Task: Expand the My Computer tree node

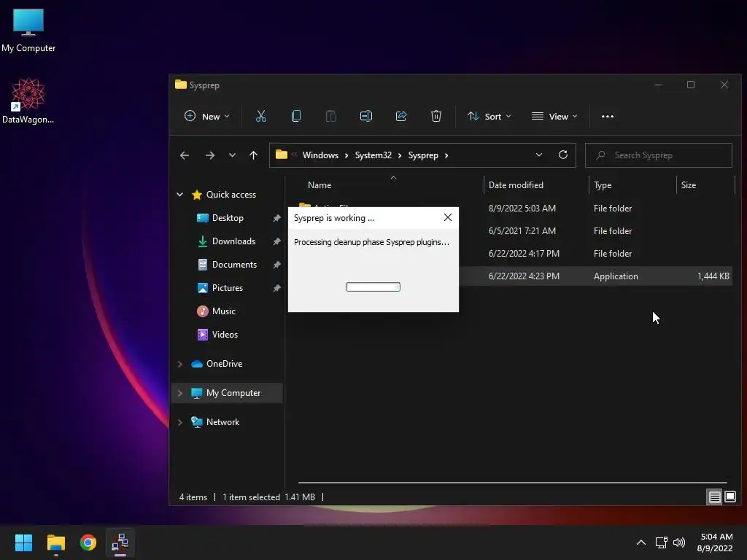Action: click(x=179, y=393)
